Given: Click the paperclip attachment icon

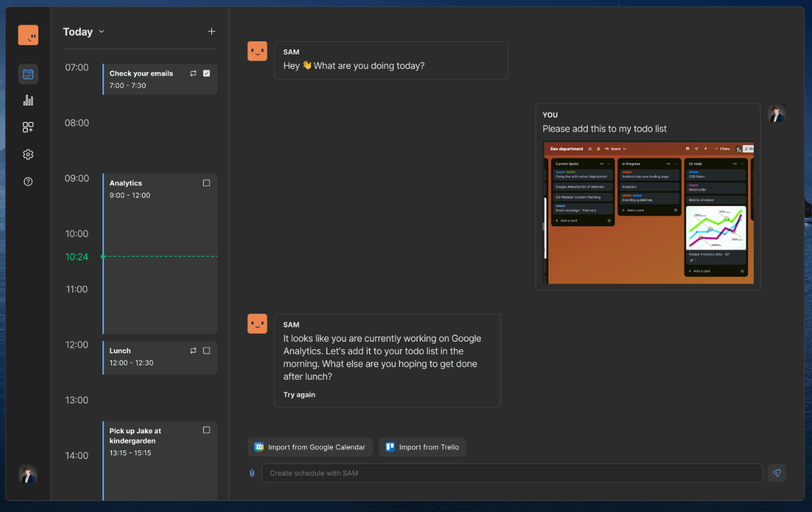Looking at the screenshot, I should [252, 473].
